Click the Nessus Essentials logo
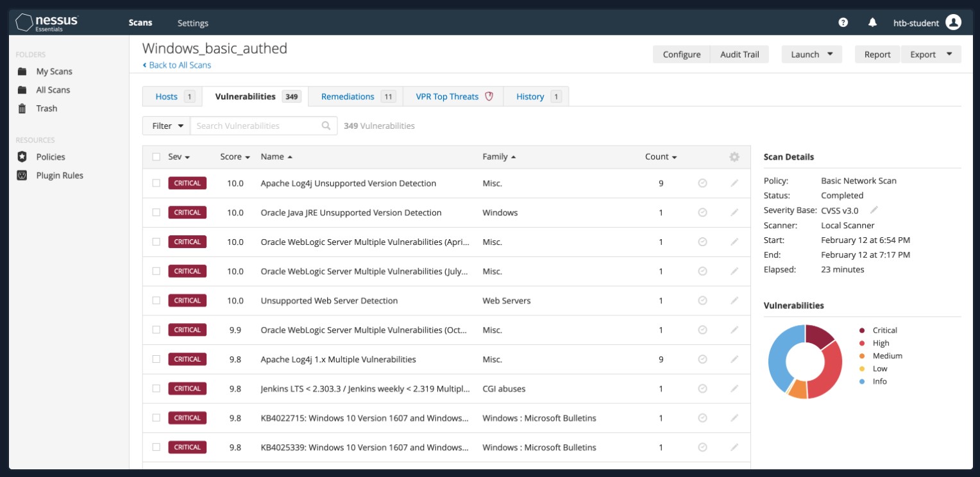980x477 pixels. pos(47,22)
